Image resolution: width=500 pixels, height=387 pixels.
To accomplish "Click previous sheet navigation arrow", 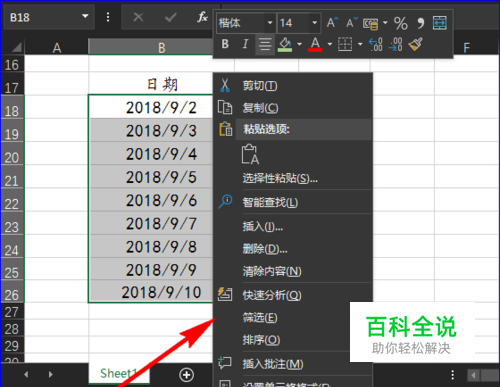I will (x=26, y=375).
